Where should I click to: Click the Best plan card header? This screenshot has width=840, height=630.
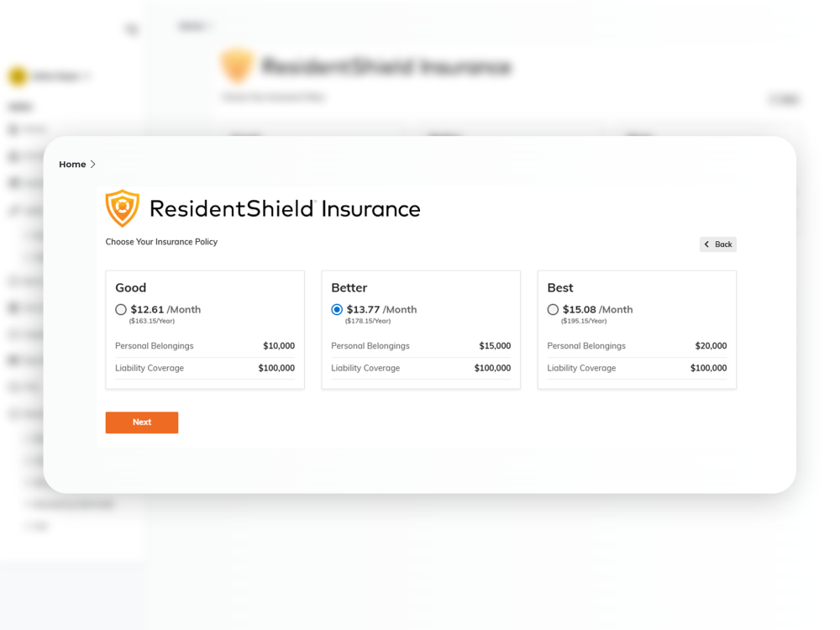(560, 287)
